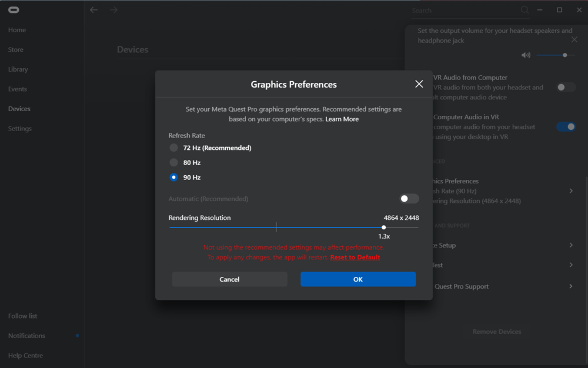This screenshot has width=588, height=368.
Task: Expand Quest Pro Support chevron
Action: (x=571, y=286)
